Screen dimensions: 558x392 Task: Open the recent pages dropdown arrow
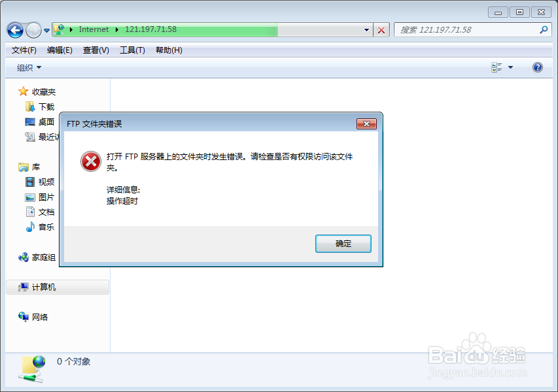pos(46,31)
